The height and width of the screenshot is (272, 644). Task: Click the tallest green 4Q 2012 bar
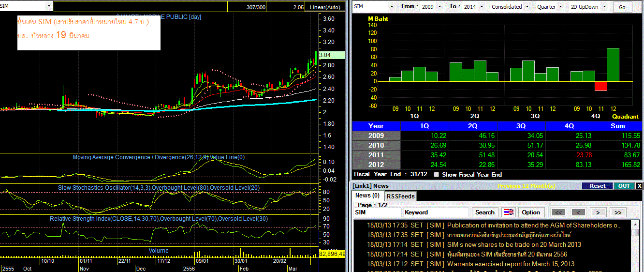pyautogui.click(x=613, y=64)
